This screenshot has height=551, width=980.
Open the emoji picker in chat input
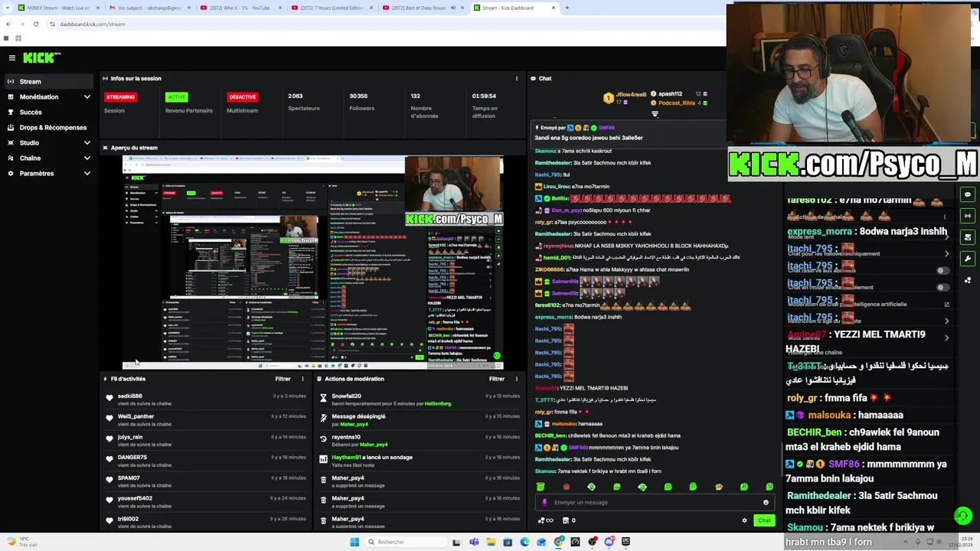pyautogui.click(x=766, y=502)
